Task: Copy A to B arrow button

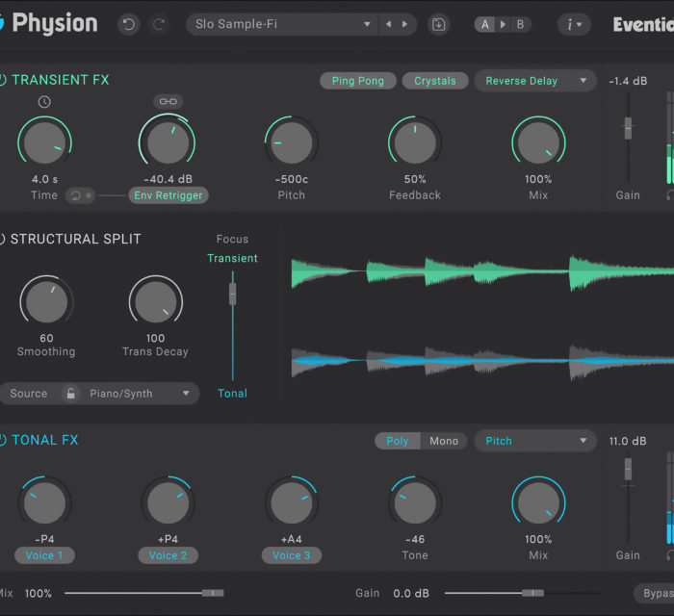Action: coord(503,24)
